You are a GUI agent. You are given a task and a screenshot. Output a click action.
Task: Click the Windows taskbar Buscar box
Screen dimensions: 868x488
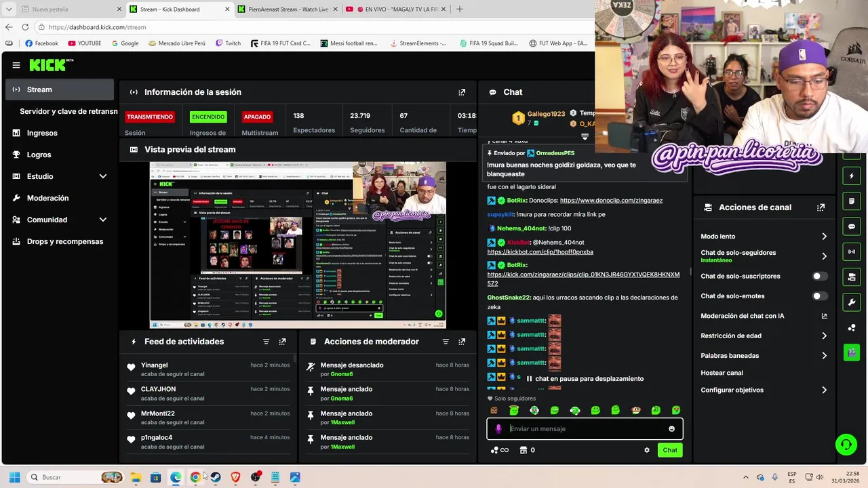[75, 477]
